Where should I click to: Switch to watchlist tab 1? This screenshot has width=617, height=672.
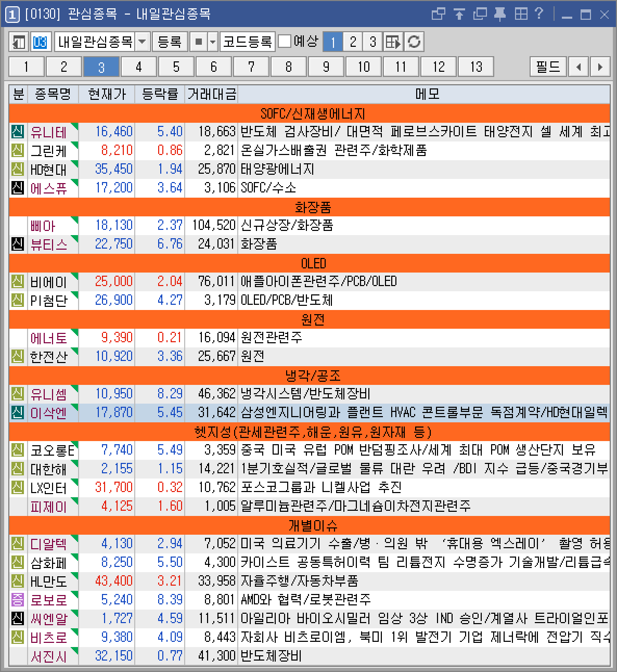pos(27,67)
